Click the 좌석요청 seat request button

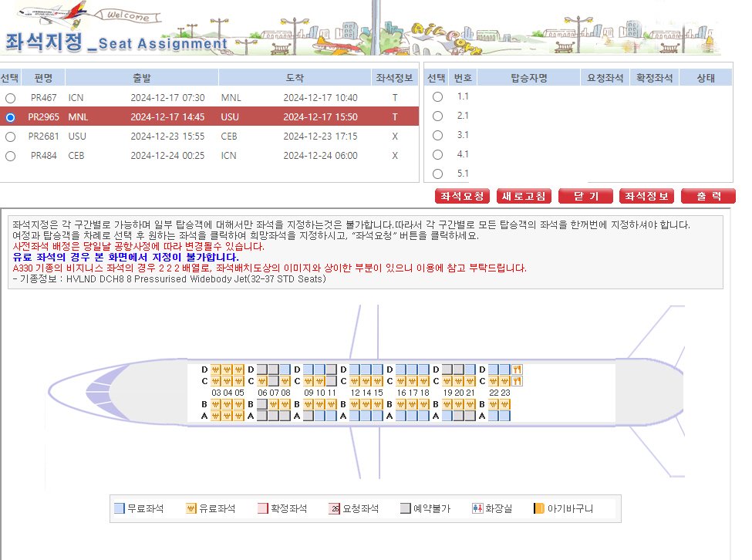coord(462,197)
